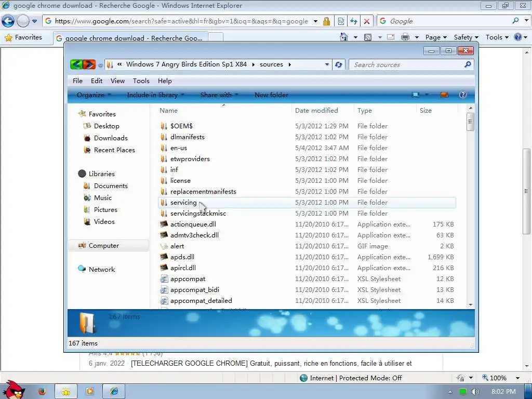Screen dimensions: 532x399
Task: Click the RSS feeds icon in IE
Action: (x=367, y=37)
